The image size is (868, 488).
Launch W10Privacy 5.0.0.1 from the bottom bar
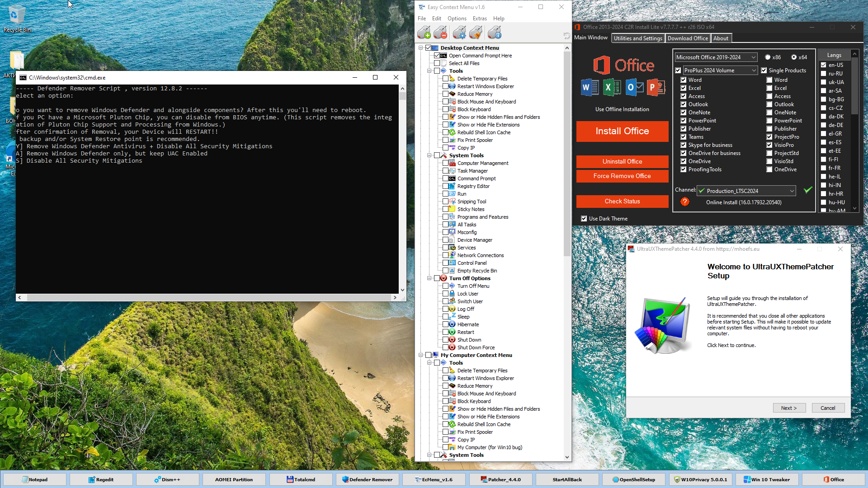click(700, 479)
